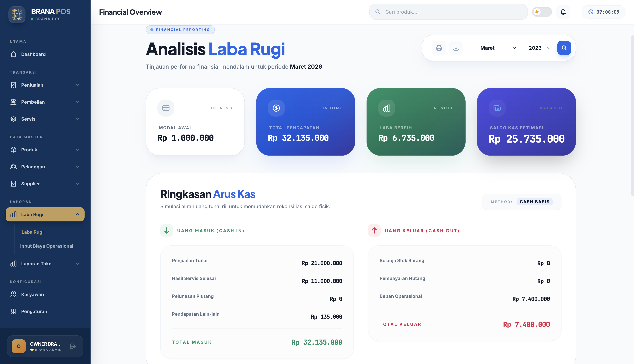Screen dimensions: 634x364
Task: Click the green Cash In arrow icon
Action: (x=167, y=230)
